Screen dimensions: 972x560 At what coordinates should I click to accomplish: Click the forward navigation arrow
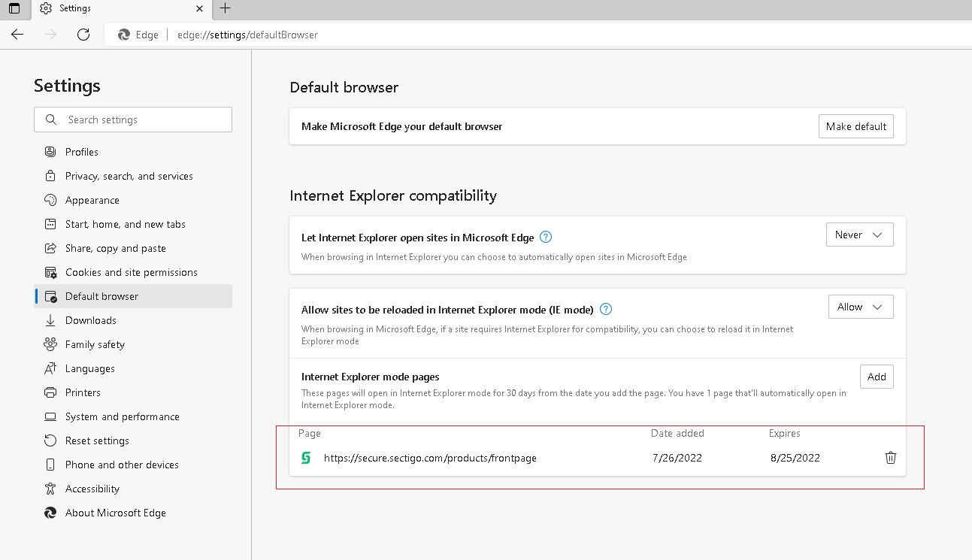coord(50,35)
